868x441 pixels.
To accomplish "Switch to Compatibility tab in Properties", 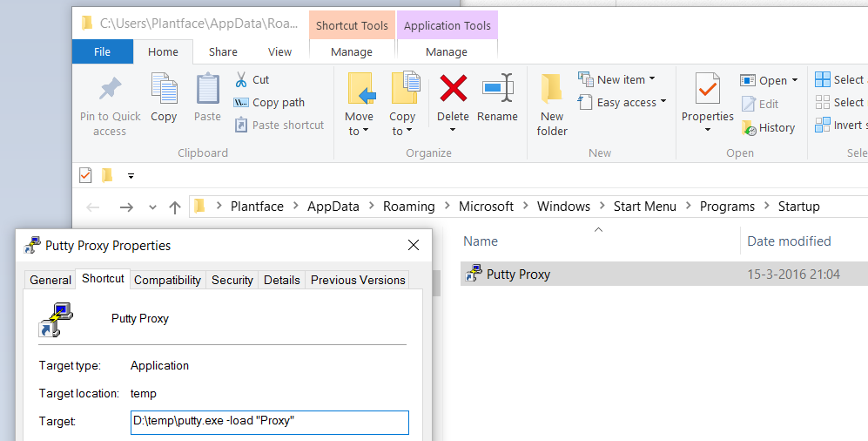I will tap(168, 280).
